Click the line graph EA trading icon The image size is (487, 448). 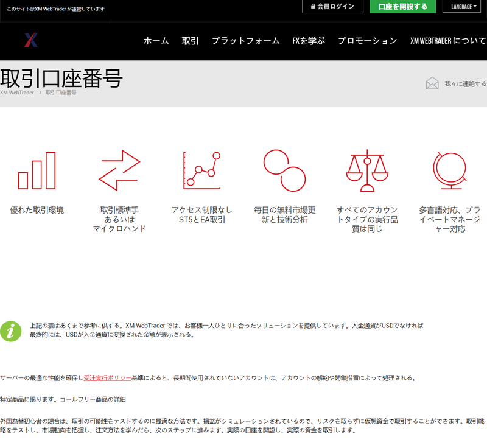[202, 170]
